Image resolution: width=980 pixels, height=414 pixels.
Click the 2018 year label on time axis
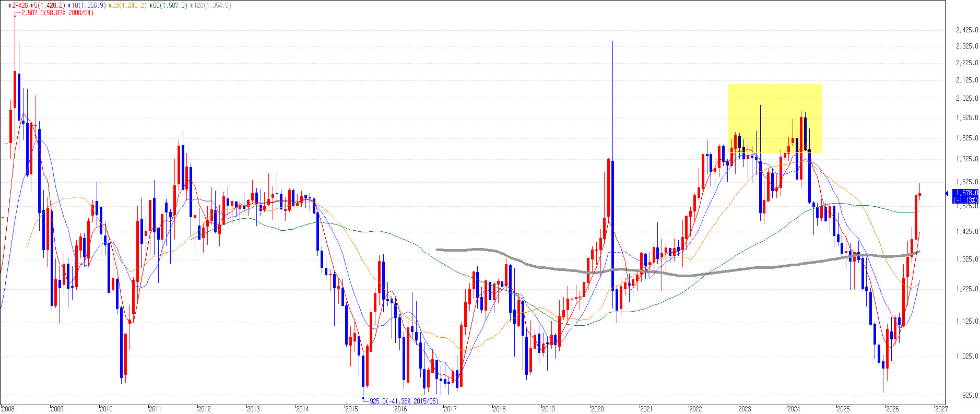click(499, 409)
